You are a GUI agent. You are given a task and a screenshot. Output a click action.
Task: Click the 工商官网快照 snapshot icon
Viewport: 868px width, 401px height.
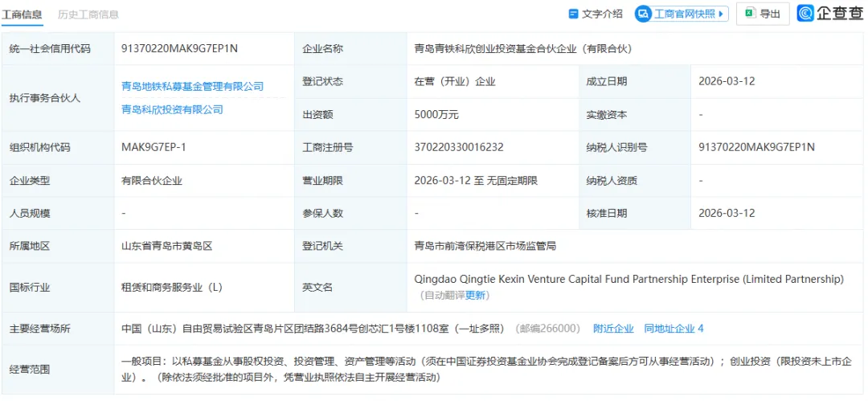click(645, 14)
